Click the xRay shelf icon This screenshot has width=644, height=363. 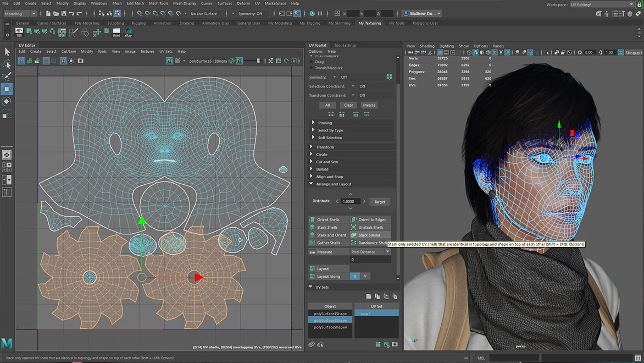pyautogui.click(x=127, y=33)
